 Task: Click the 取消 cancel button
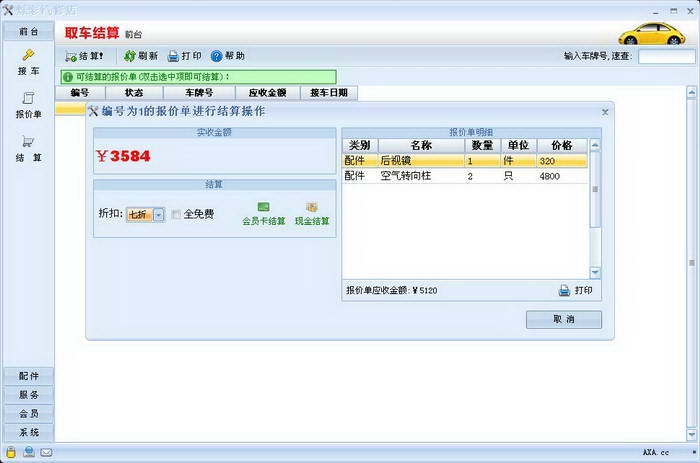pyautogui.click(x=564, y=320)
